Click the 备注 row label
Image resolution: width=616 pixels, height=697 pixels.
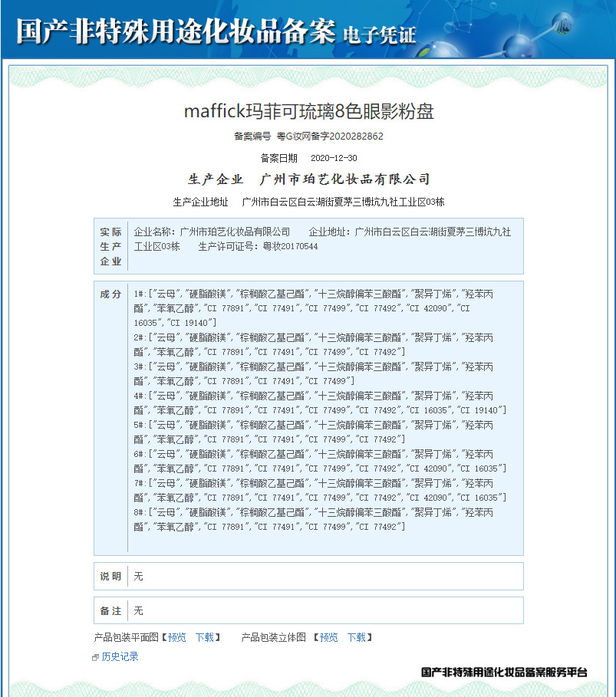[x=110, y=611]
